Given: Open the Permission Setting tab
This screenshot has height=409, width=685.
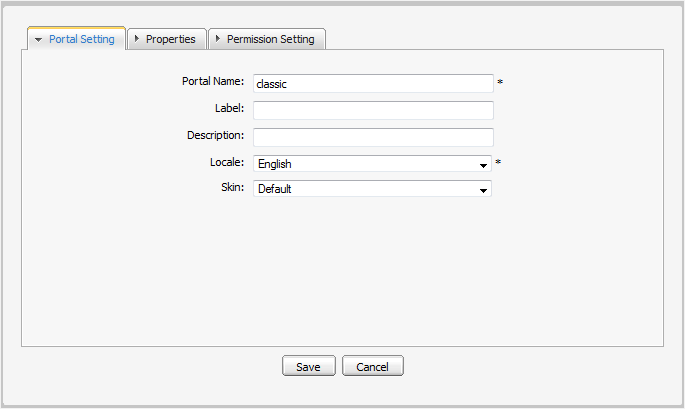Looking at the screenshot, I should (270, 39).
